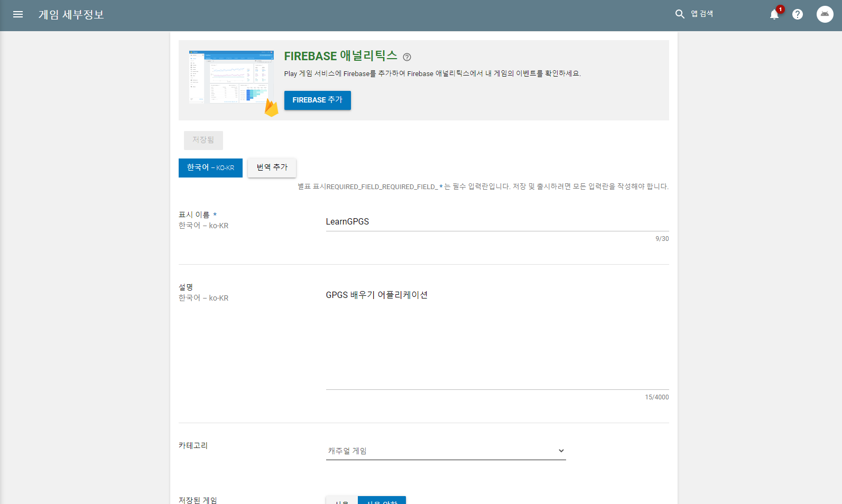
Task: Focus the 설명 description text area
Action: (x=497, y=338)
